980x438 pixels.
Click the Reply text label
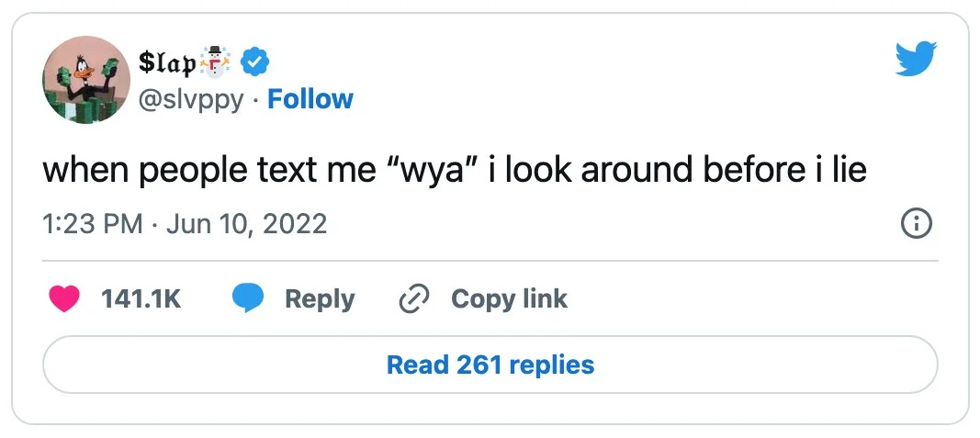click(320, 299)
